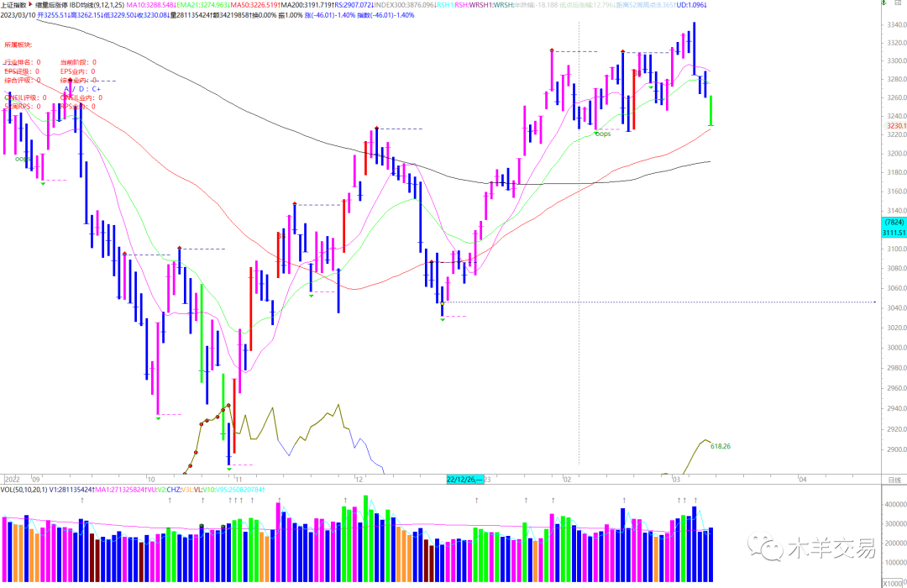
Task: Click the date 2023/03/10 in header
Action: (x=18, y=15)
